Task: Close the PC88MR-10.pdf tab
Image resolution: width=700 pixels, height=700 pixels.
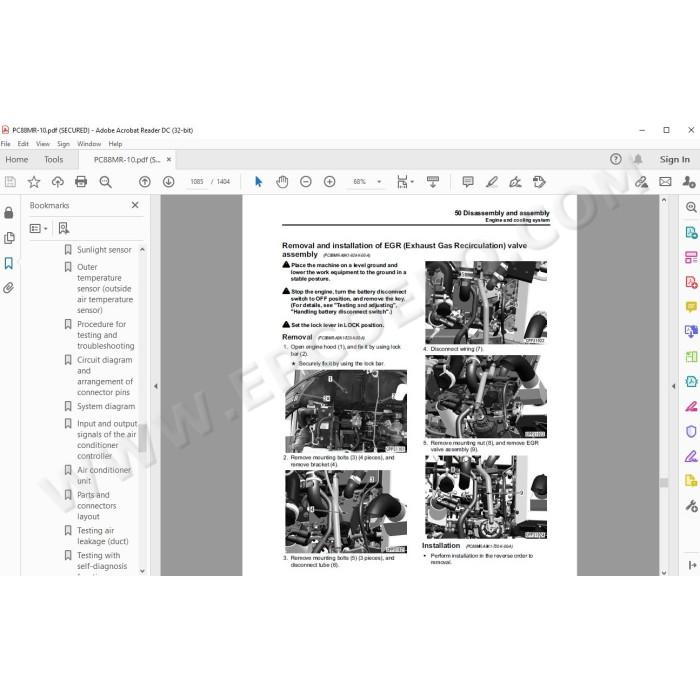Action: point(169,159)
